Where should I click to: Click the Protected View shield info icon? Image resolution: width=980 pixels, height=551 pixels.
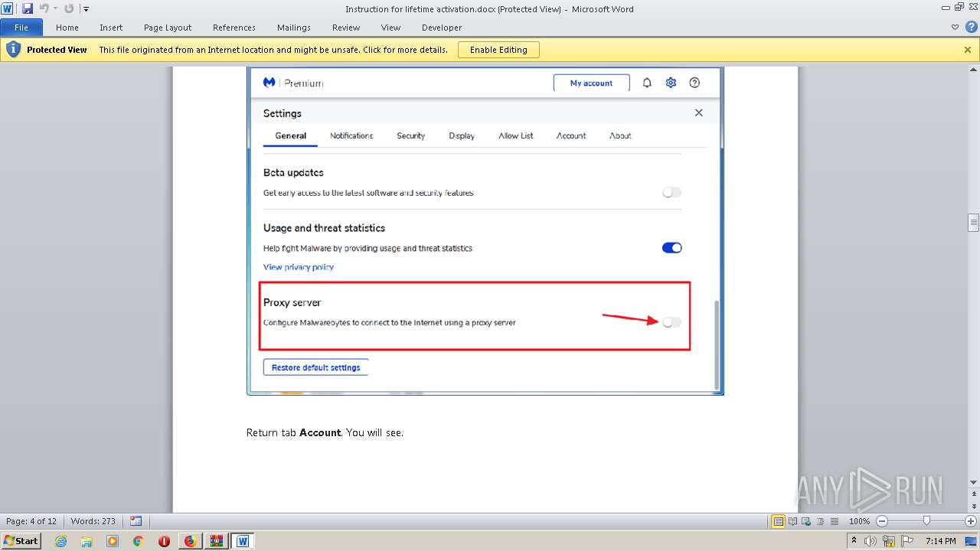[13, 50]
